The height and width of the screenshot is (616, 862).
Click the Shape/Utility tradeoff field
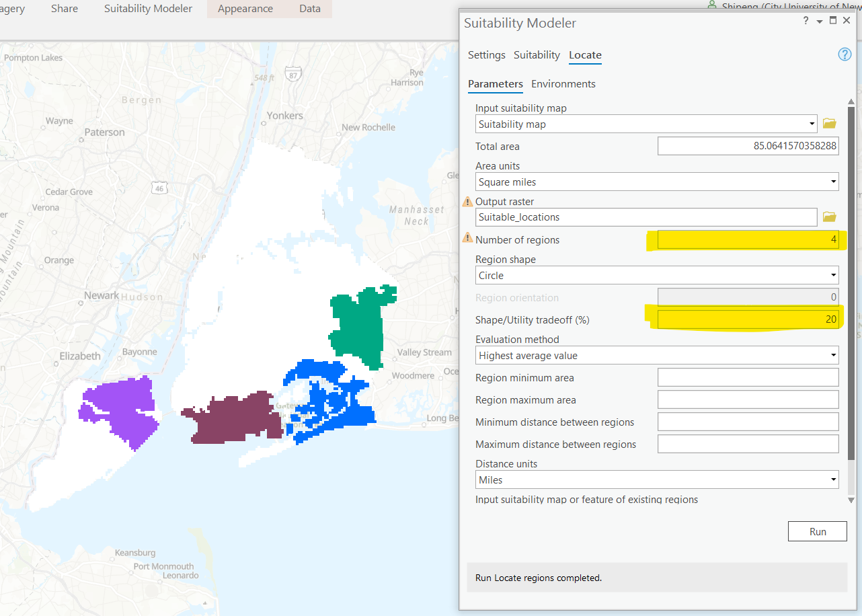748,319
